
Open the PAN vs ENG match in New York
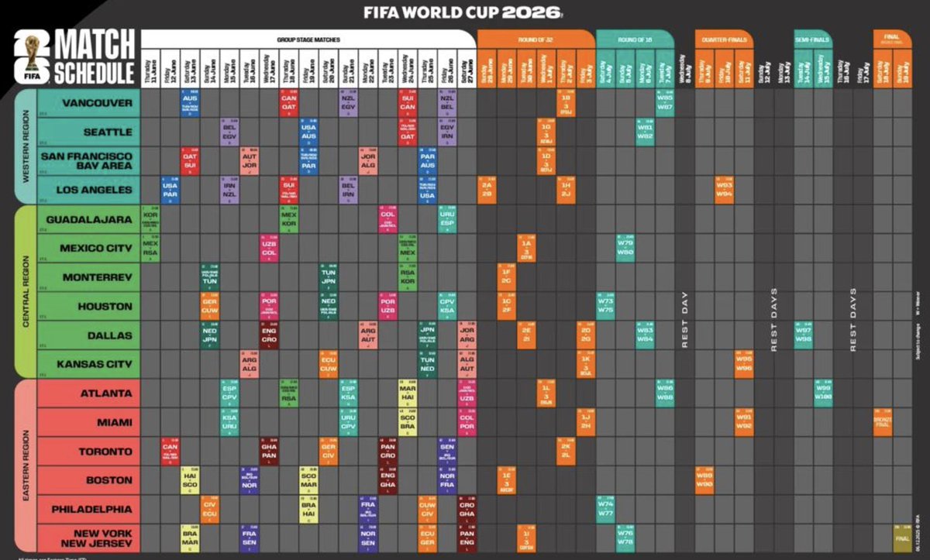[x=467, y=538]
